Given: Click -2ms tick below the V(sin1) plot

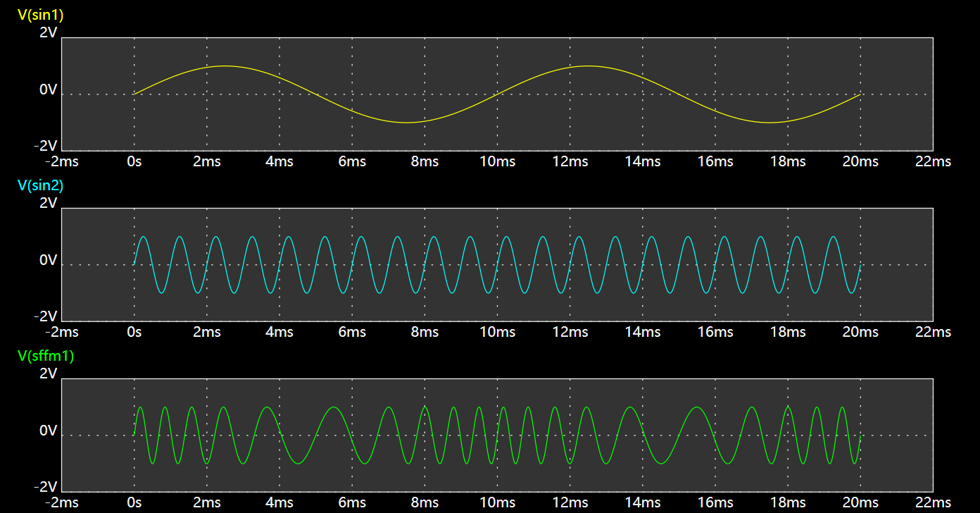Looking at the screenshot, I should (x=62, y=161).
